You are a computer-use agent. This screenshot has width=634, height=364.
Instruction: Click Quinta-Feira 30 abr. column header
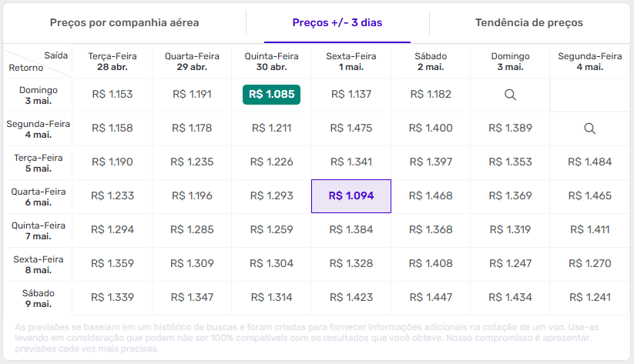(271, 62)
